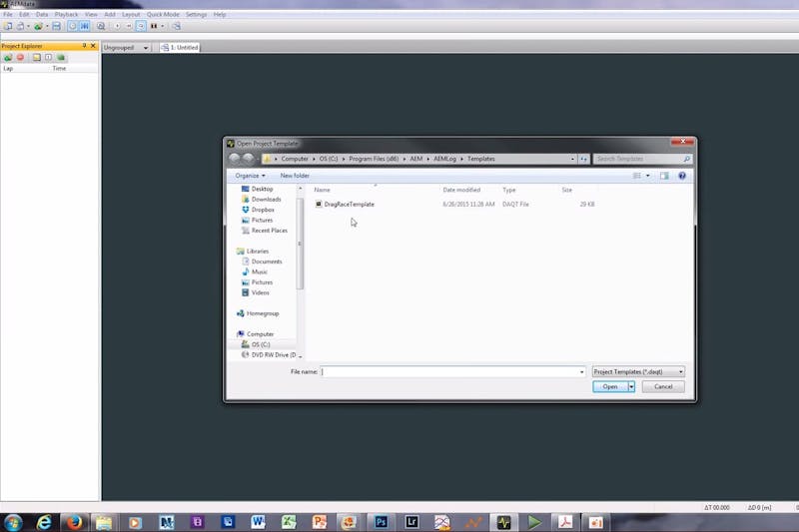The height and width of the screenshot is (532, 799).
Task: Click the dialog Help question mark icon
Action: [x=682, y=176]
